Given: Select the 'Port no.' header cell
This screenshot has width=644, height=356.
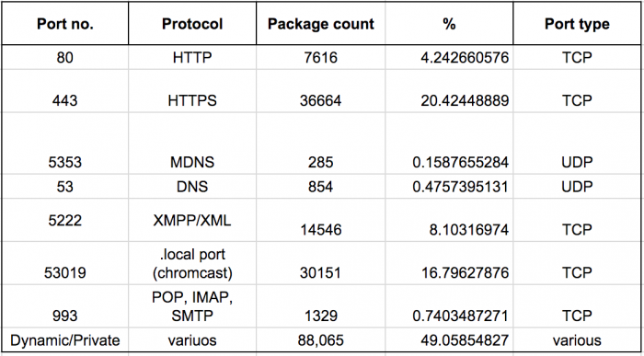Looking at the screenshot, I should coord(65,24).
